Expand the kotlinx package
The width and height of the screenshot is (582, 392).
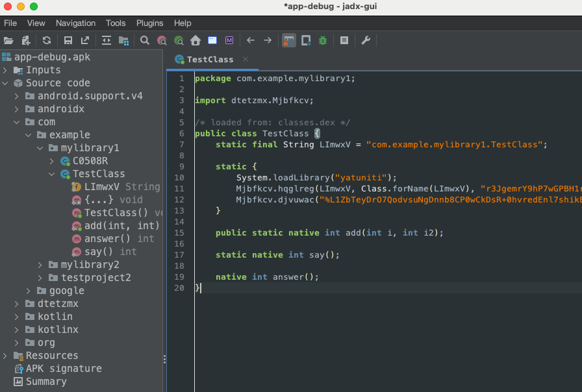(x=16, y=330)
